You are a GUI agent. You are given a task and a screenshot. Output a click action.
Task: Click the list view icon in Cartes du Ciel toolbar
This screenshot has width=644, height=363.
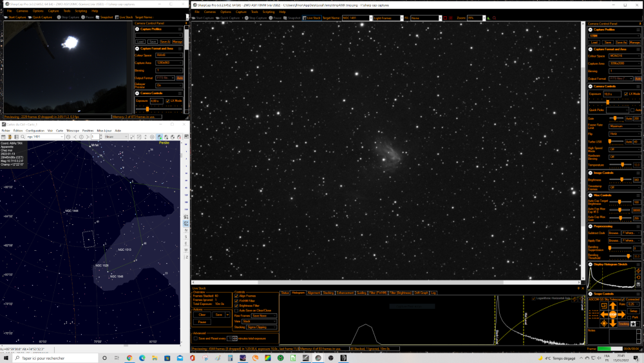click(17, 137)
